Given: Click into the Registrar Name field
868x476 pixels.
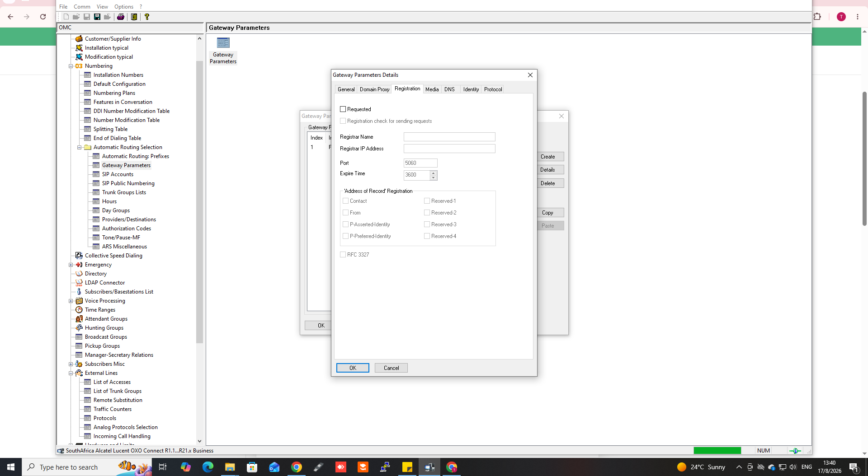Looking at the screenshot, I should tap(449, 137).
